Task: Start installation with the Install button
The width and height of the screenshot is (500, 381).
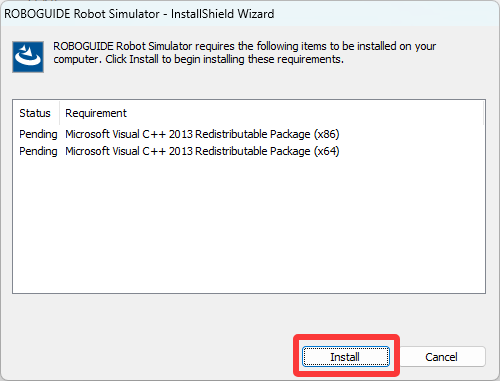Action: [x=346, y=357]
